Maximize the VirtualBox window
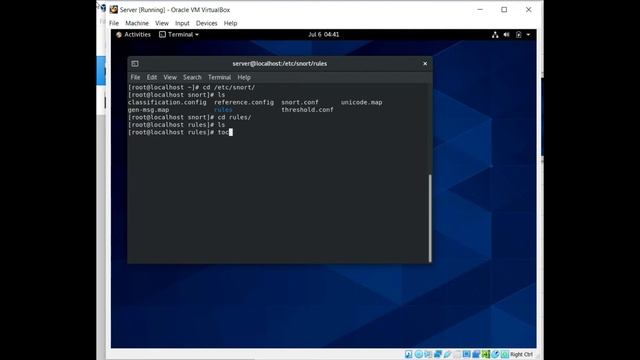The width and height of the screenshot is (640, 360). pos(504,9)
